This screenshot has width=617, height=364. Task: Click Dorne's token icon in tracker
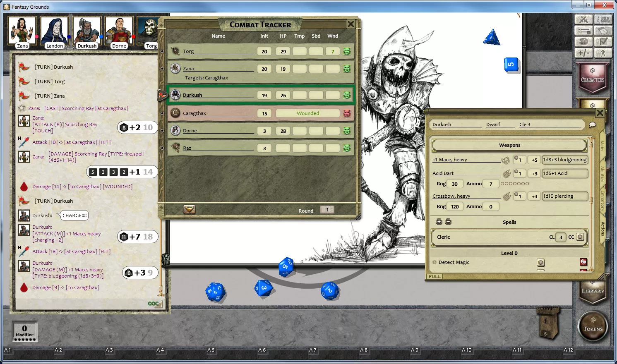175,130
